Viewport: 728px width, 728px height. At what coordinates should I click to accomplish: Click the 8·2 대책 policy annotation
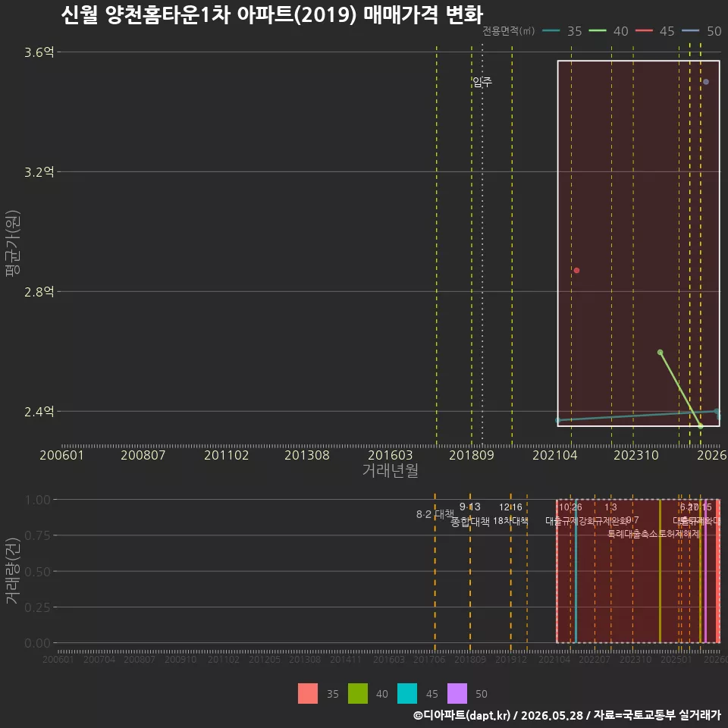coord(435,514)
